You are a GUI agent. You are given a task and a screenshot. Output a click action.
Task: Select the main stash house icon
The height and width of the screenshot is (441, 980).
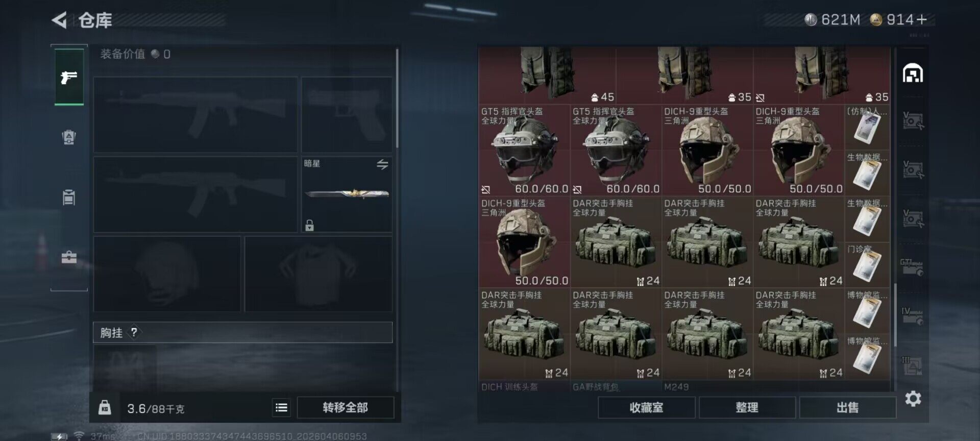pos(913,73)
